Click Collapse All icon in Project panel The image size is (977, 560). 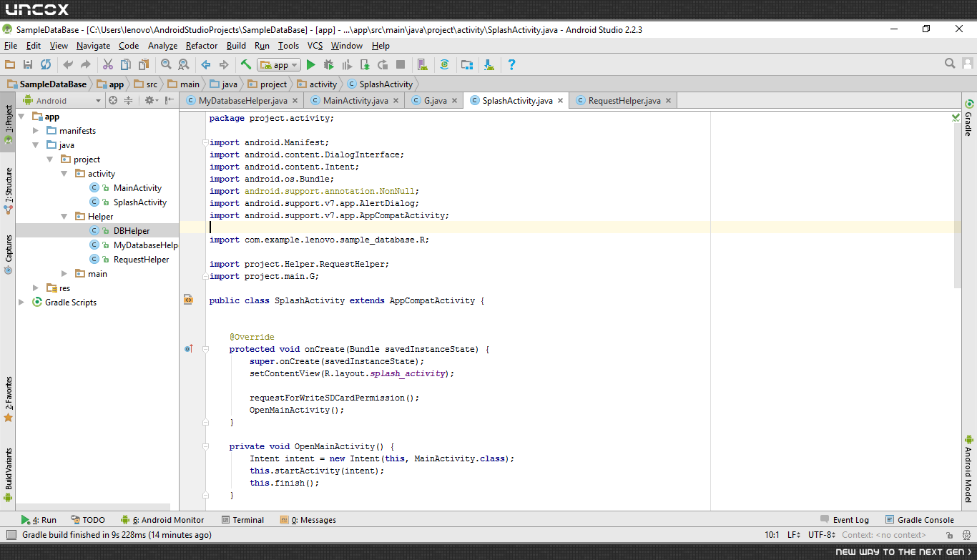(129, 101)
